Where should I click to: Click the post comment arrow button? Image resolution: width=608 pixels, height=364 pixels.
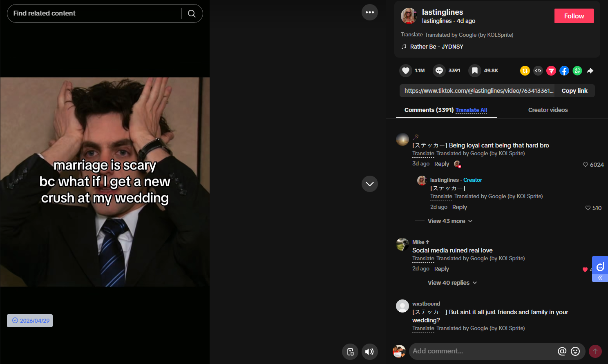(595, 351)
